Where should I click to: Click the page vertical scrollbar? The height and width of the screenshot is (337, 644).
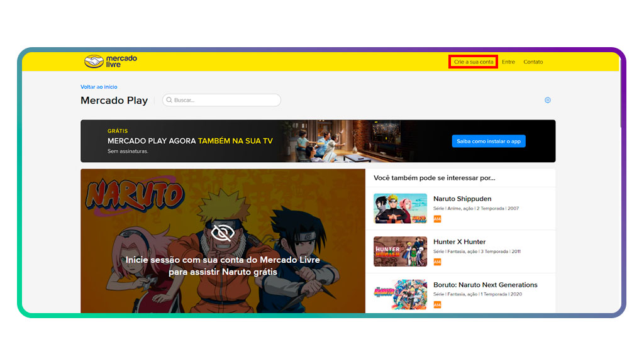click(621, 94)
